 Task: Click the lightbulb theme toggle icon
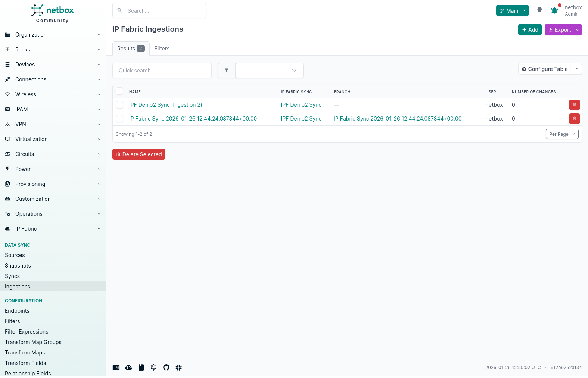point(539,10)
